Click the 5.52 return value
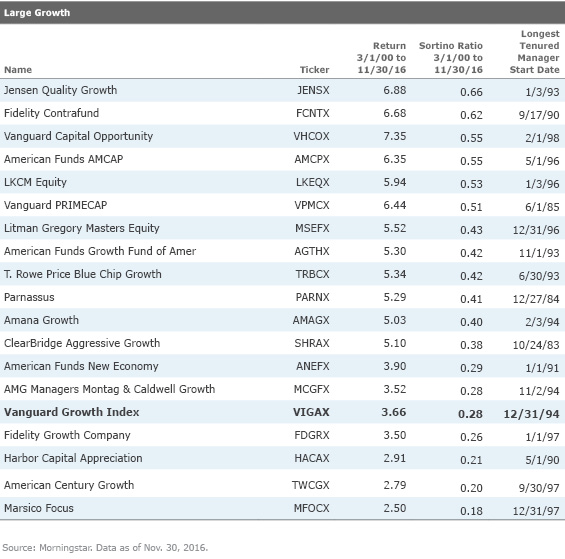Viewport: 565px width, 559px height. point(395,228)
